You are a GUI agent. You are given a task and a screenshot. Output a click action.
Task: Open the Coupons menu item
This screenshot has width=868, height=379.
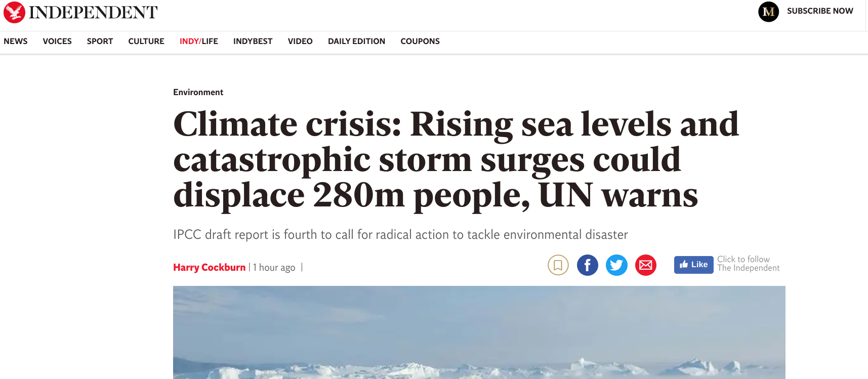pyautogui.click(x=420, y=41)
